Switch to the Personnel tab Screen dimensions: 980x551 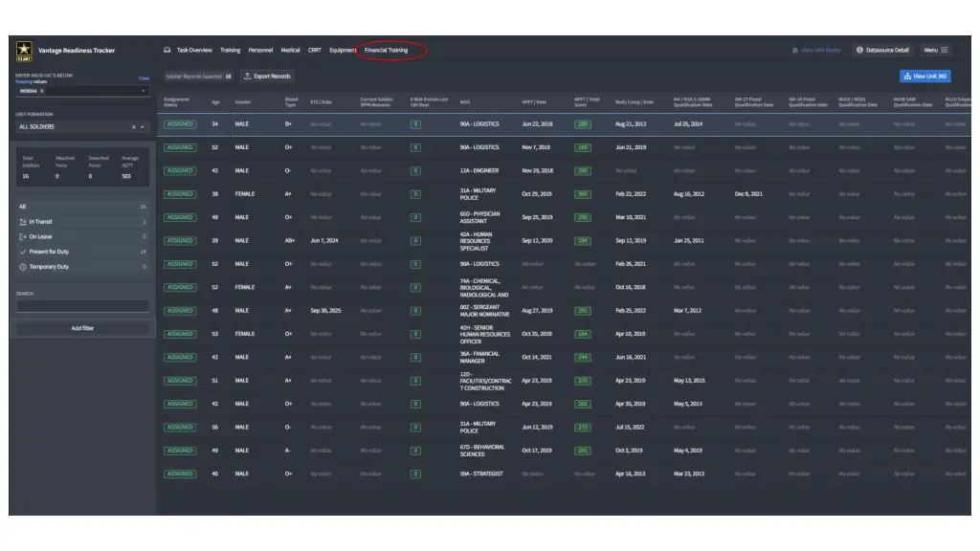pos(260,50)
